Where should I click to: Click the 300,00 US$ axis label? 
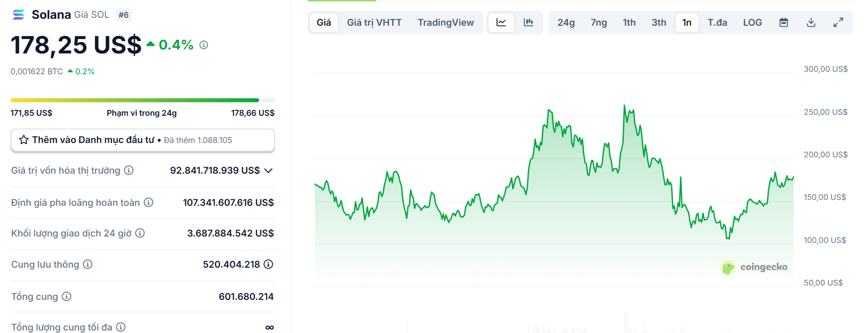coord(825,69)
